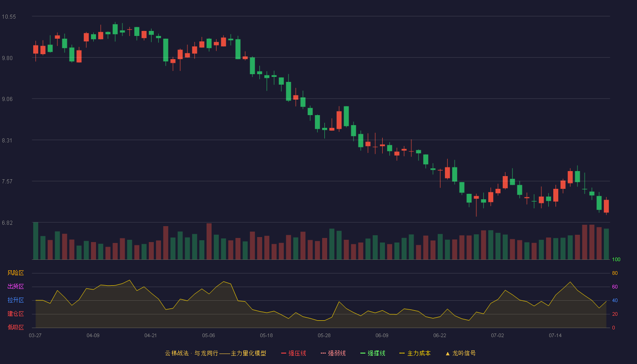Click the 10.55 price axis label
The image size is (637, 364).
coord(9,17)
